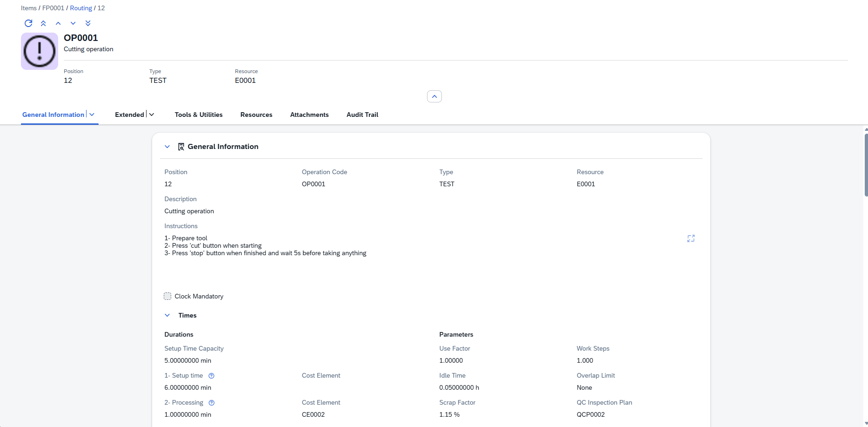
Task: Click the Durations heading
Action: click(x=179, y=334)
